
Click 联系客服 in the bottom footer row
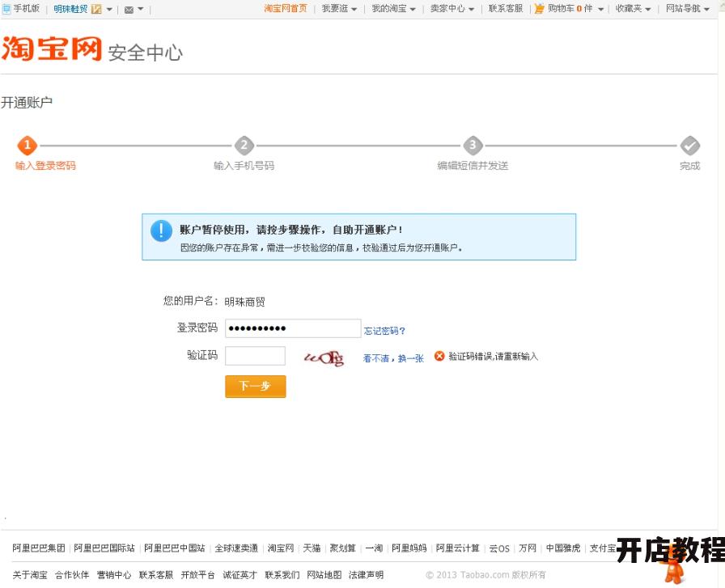click(x=156, y=575)
